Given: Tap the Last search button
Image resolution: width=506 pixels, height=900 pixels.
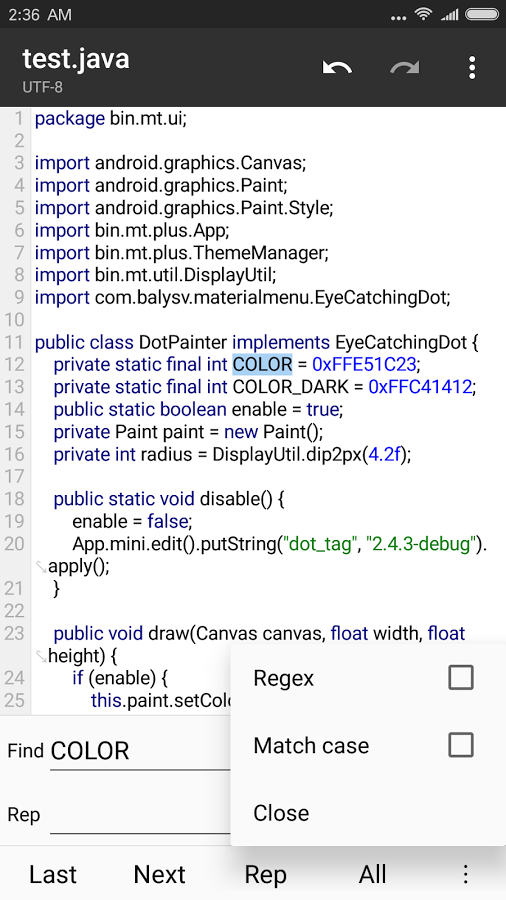Looking at the screenshot, I should [x=53, y=875].
